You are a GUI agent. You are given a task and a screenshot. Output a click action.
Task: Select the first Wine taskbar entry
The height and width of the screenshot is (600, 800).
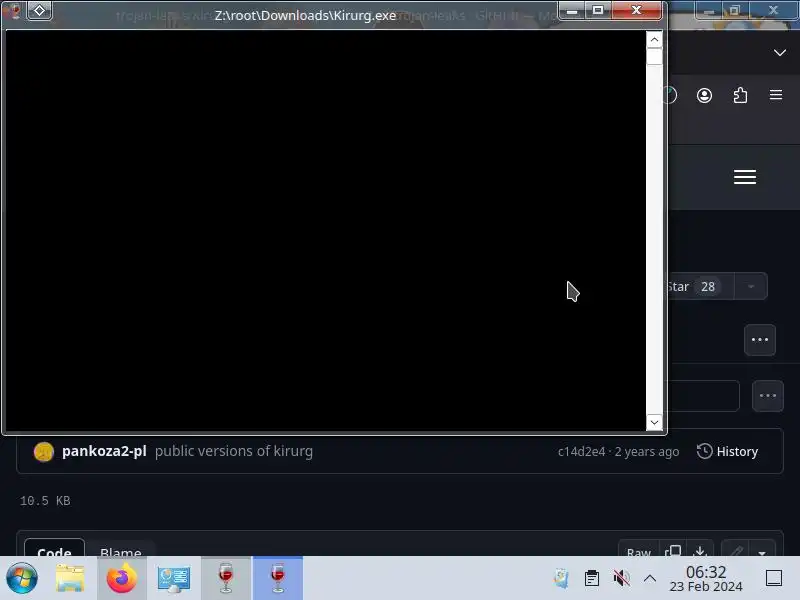click(x=226, y=578)
